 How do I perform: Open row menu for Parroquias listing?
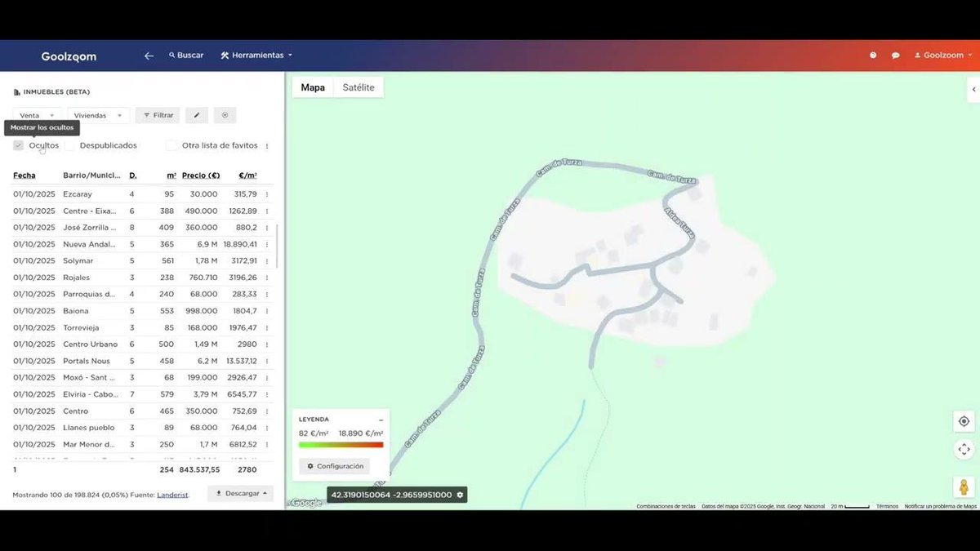pos(267,294)
